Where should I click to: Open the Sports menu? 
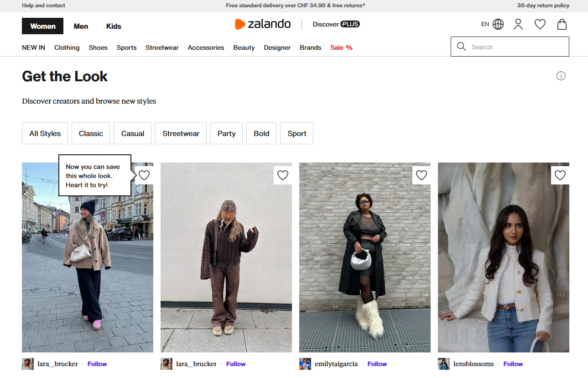126,47
